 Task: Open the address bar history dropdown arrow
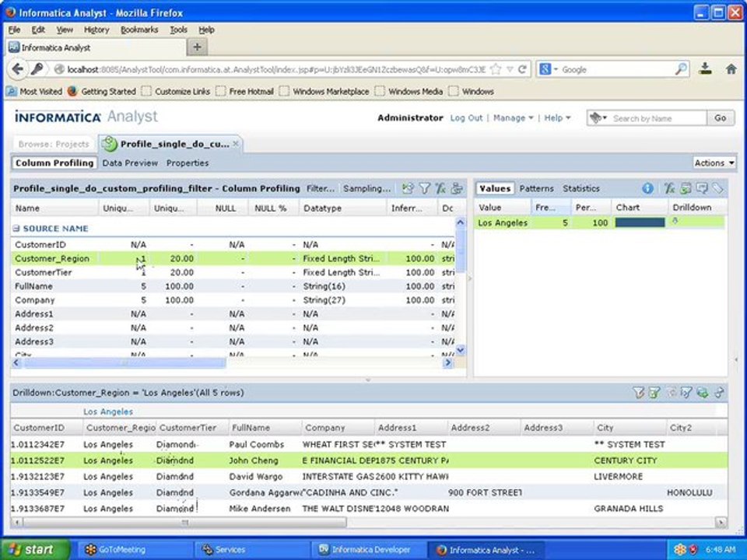tap(510, 69)
